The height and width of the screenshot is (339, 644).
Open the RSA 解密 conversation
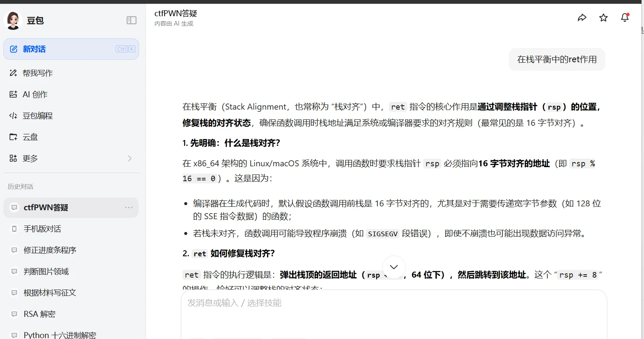(x=40, y=314)
